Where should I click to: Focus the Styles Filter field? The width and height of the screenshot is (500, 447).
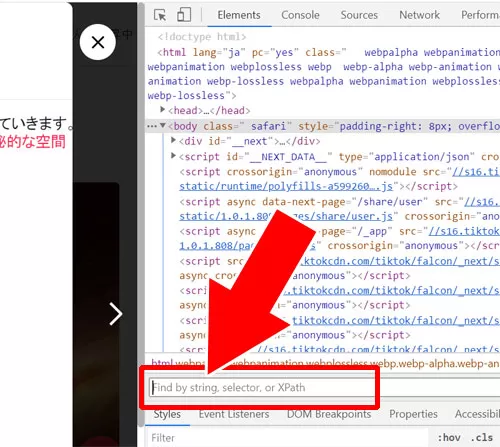click(287, 438)
